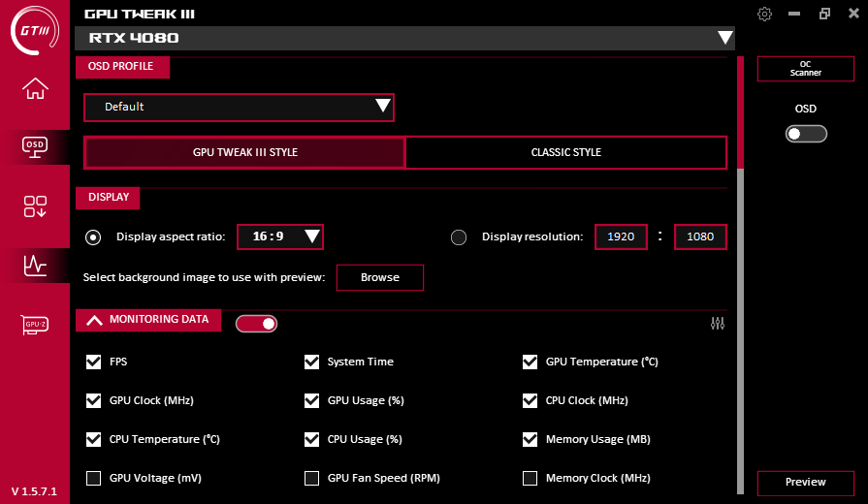Open the Home page in sidebar
The image size is (868, 504).
coord(35,88)
